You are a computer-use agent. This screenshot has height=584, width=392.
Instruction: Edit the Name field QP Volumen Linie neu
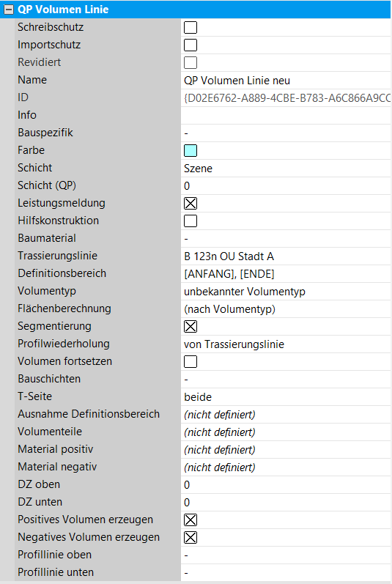(x=286, y=81)
